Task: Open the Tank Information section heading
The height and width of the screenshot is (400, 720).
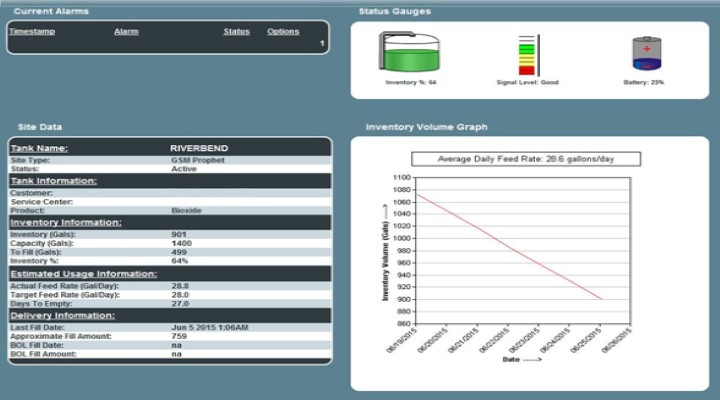Action: click(54, 180)
